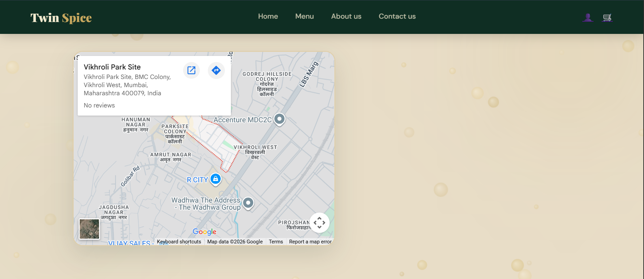Image resolution: width=644 pixels, height=279 pixels.
Task: Open the user account profile icon
Action: (x=588, y=17)
